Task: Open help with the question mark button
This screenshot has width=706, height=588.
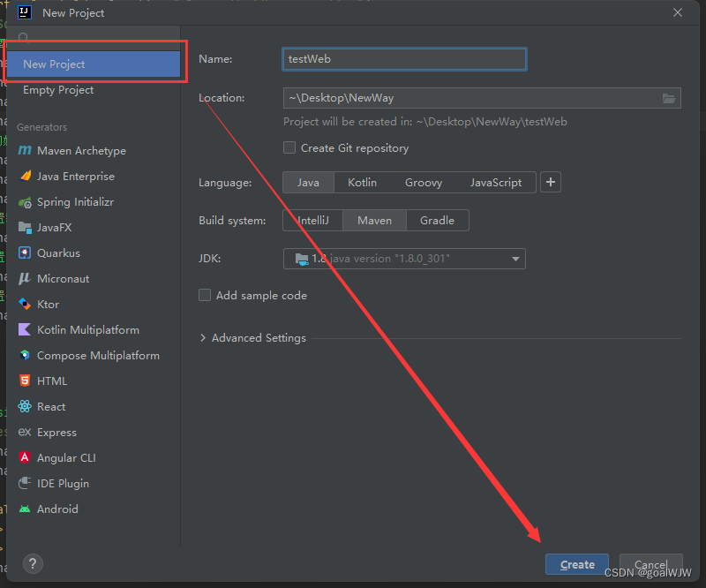Action: [x=33, y=563]
